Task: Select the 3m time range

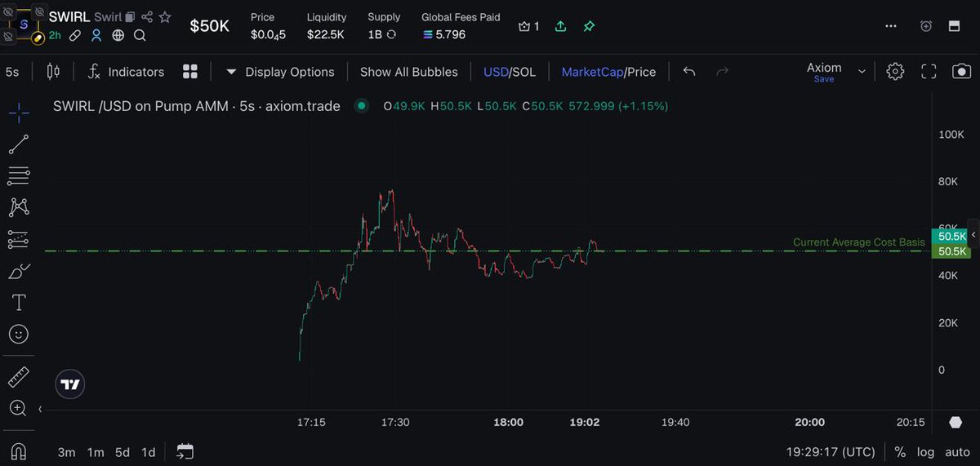Action: [x=66, y=452]
